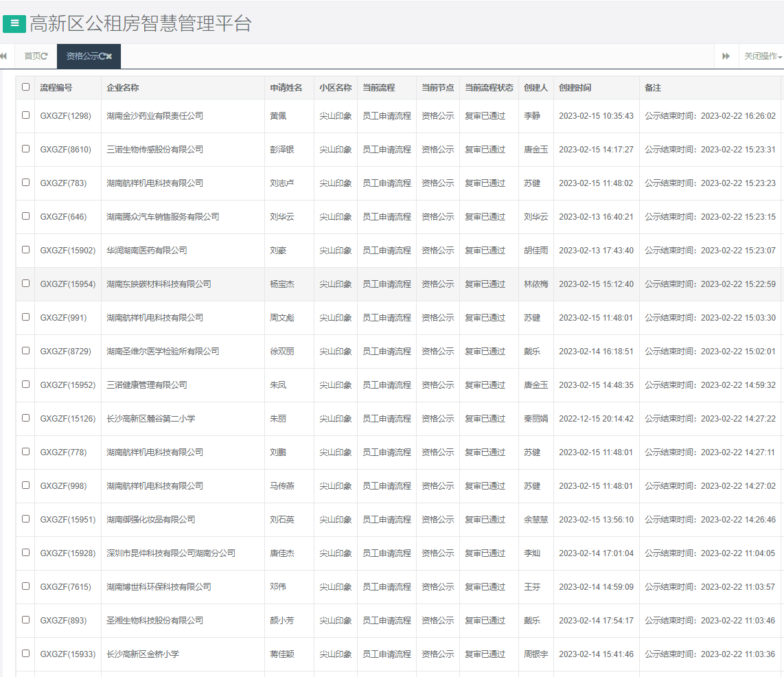Refresh the 首页 tab via its reload icon
The image size is (784, 677).
click(45, 56)
